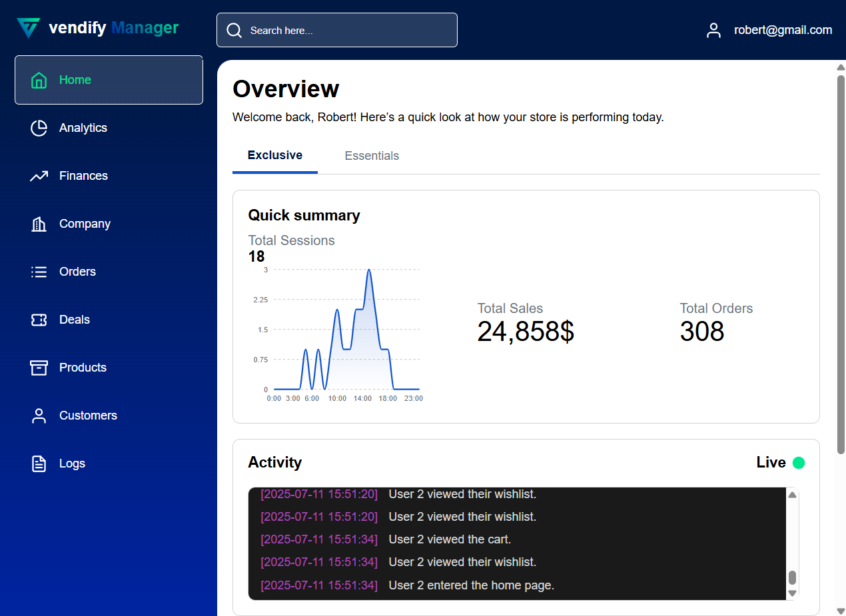Go to the Finances menu label

click(x=83, y=176)
